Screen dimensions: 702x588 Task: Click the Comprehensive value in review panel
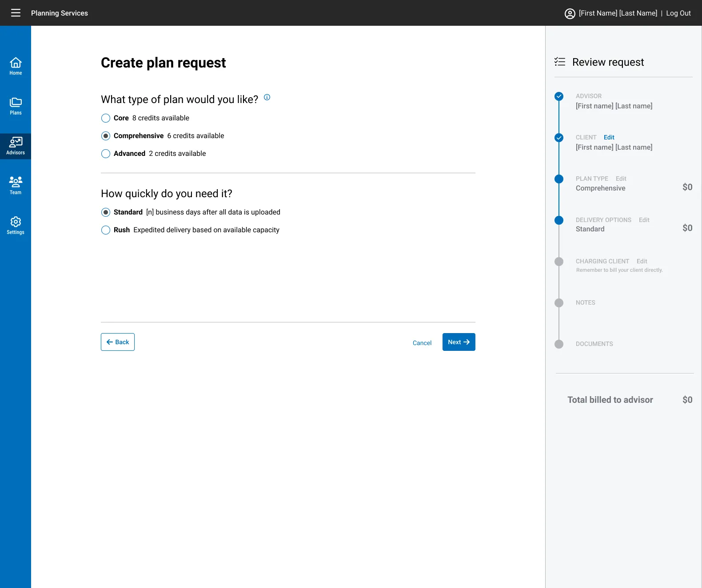tap(601, 188)
